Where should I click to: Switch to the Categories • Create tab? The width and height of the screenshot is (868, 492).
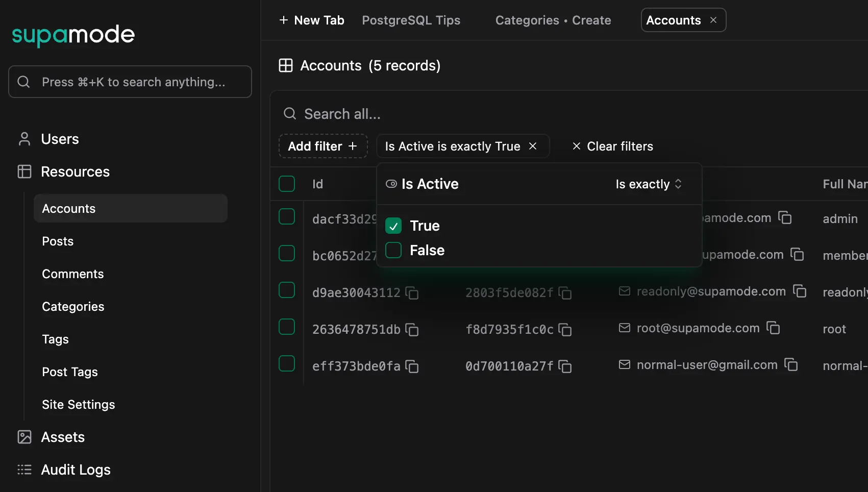[553, 20]
